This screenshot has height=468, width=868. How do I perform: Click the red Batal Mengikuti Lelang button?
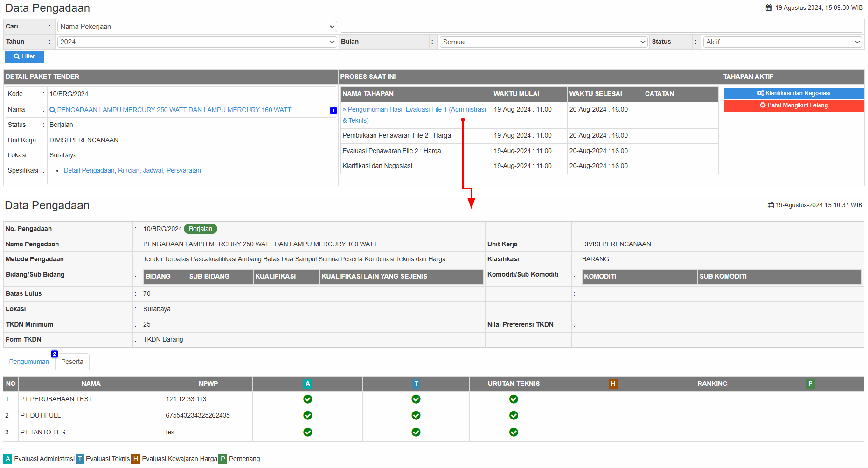point(793,105)
